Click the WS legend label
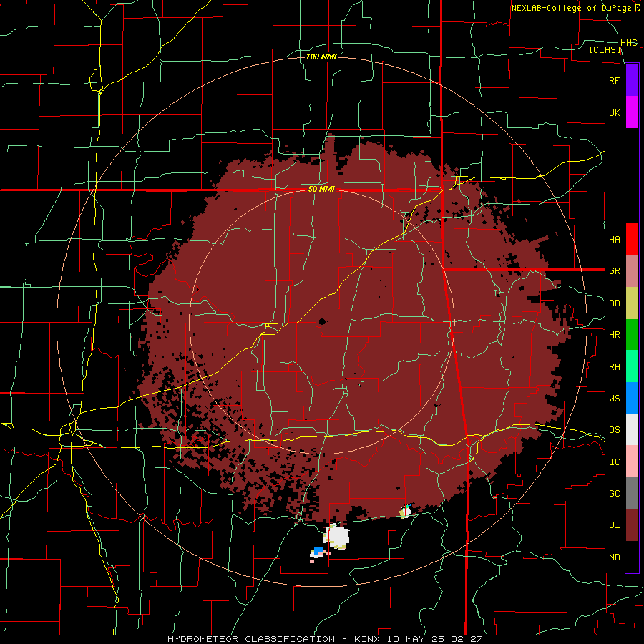Screen dimensions: 644x644 pyautogui.click(x=614, y=399)
